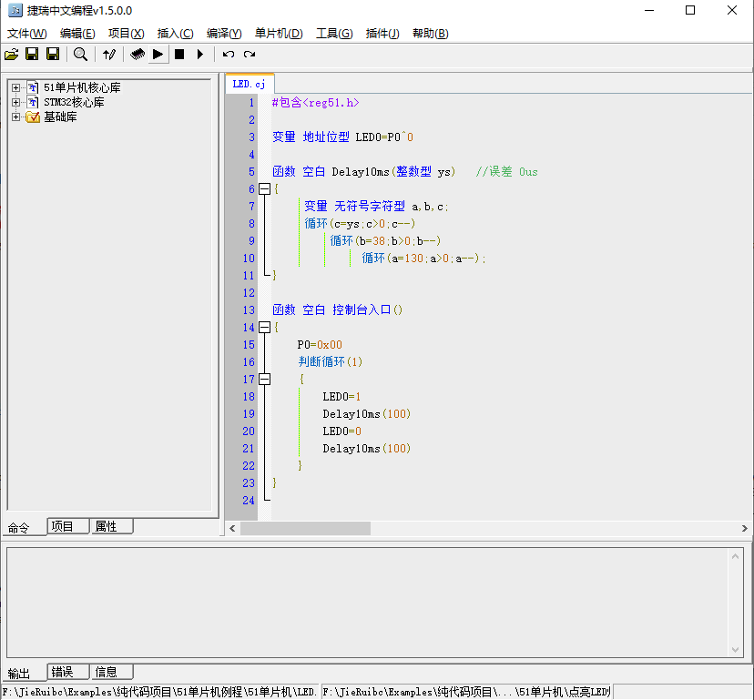Click the redo arrow icon

click(x=249, y=55)
